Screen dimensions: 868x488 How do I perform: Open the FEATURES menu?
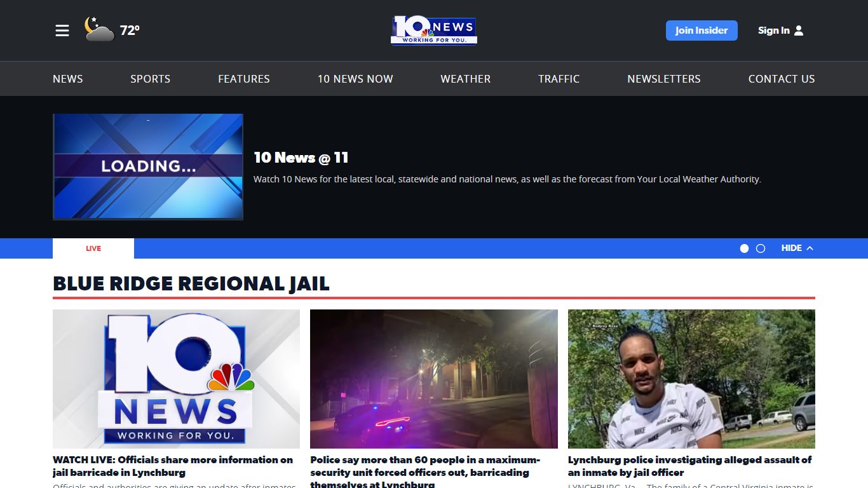tap(244, 79)
